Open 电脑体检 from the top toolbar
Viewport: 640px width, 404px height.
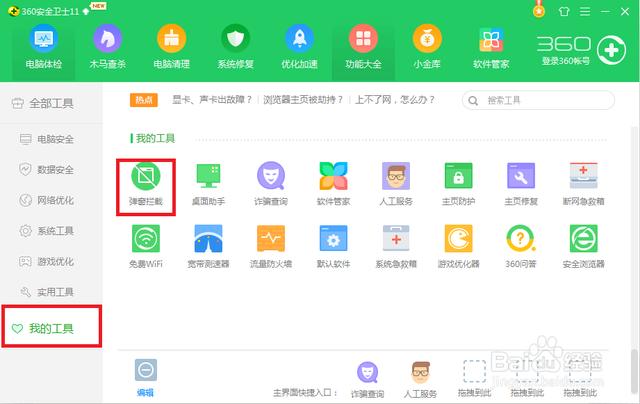(43, 47)
